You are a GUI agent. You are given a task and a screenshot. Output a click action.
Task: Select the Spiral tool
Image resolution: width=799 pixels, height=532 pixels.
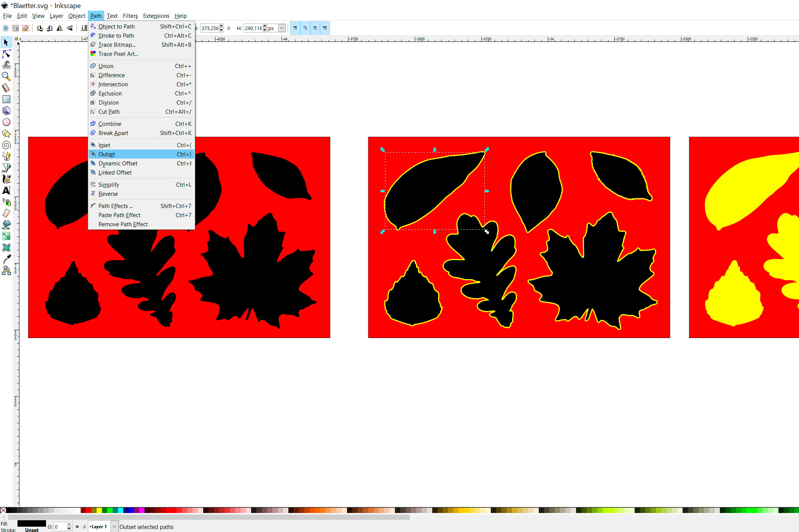click(x=6, y=145)
